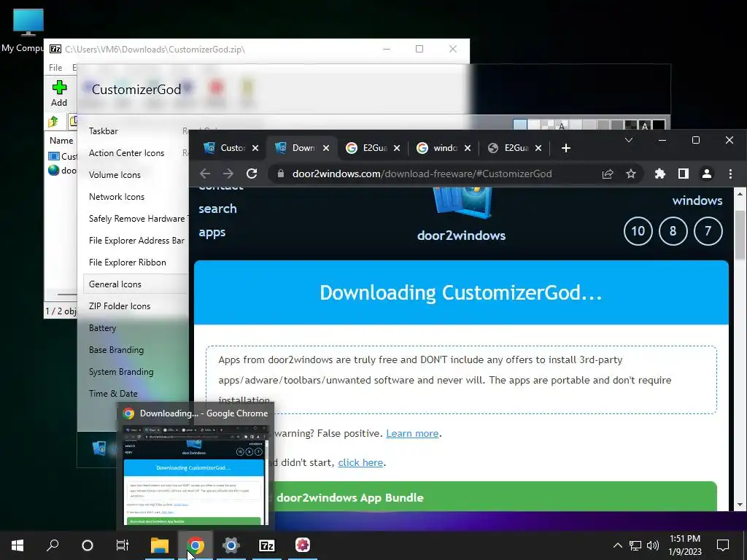Image resolution: width=747 pixels, height=560 pixels.
Task: Share this page from address bar
Action: (x=608, y=174)
